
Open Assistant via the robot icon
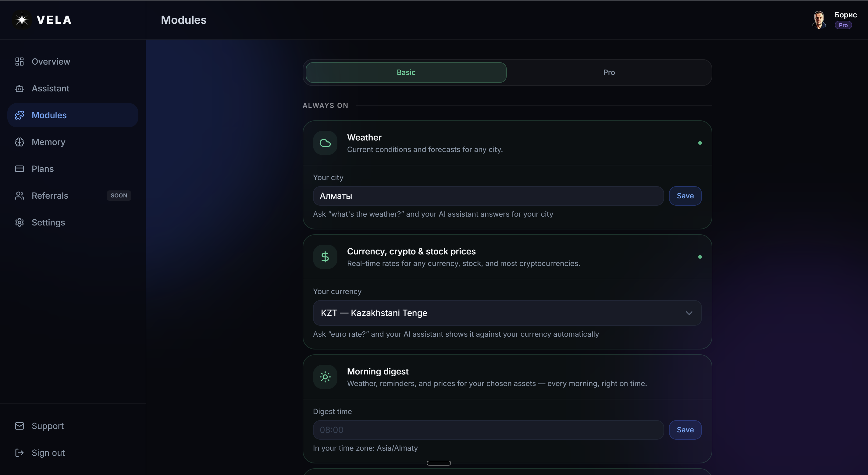pyautogui.click(x=20, y=88)
